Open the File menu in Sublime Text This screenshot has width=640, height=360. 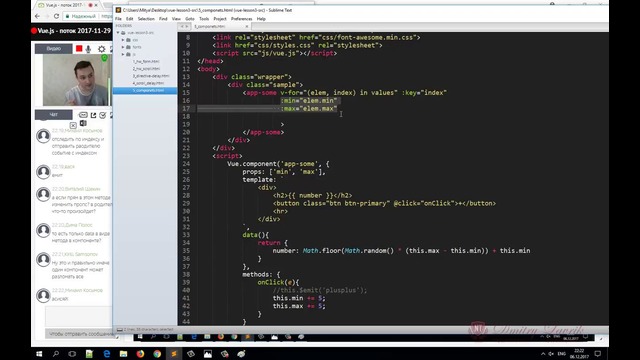(x=118, y=19)
